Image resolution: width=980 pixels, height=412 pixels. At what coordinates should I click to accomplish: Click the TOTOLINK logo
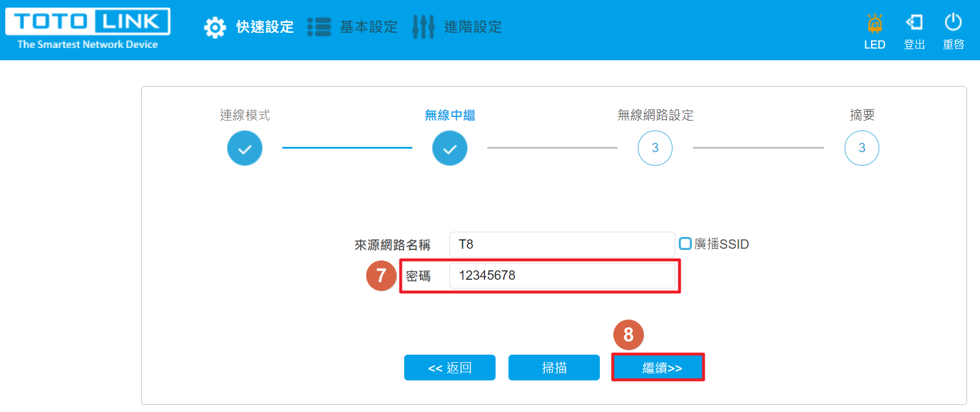click(88, 29)
